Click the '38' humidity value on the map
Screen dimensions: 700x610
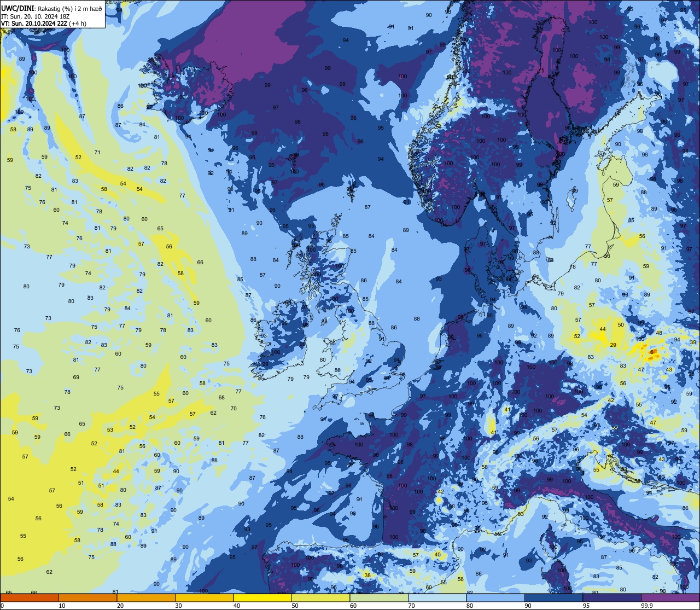[367, 575]
